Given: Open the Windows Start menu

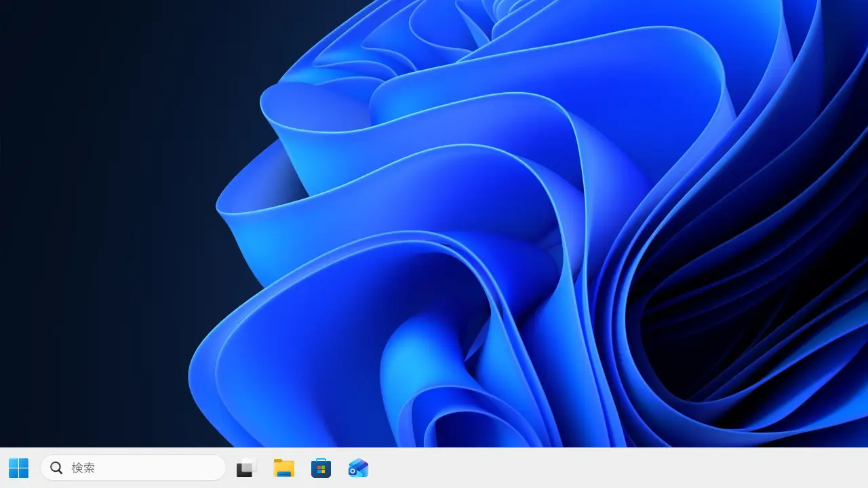Looking at the screenshot, I should click(18, 468).
